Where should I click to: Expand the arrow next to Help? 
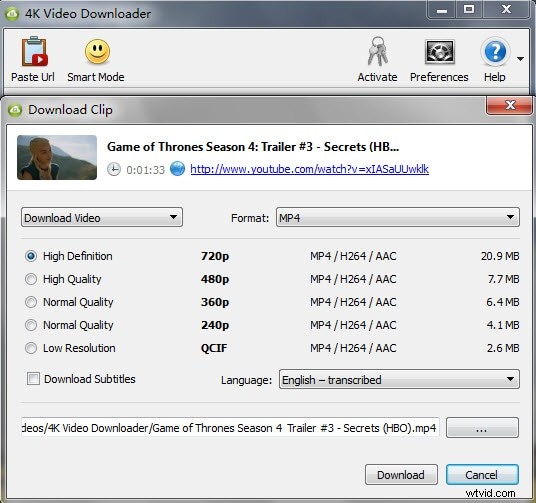pos(520,59)
